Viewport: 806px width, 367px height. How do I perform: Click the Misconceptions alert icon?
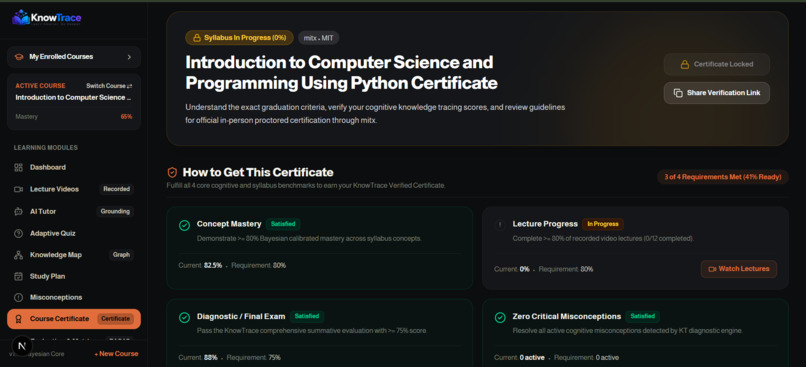click(x=19, y=298)
